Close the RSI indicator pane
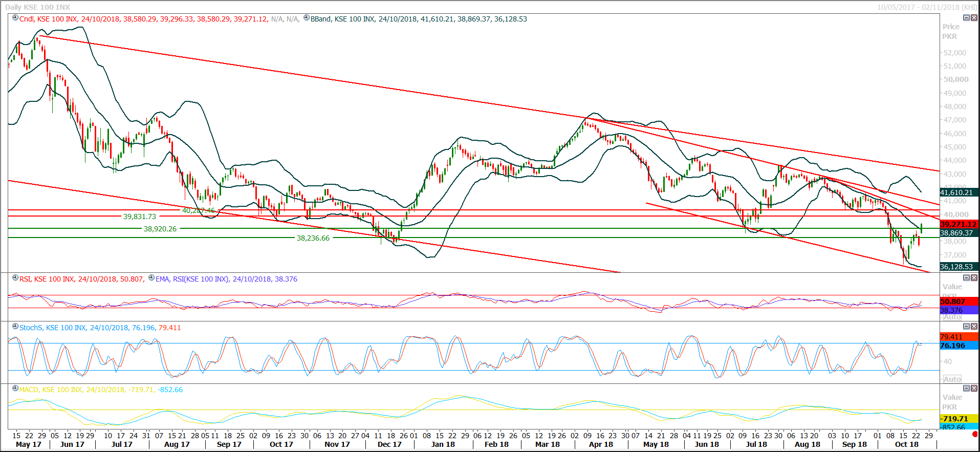 click(974, 278)
